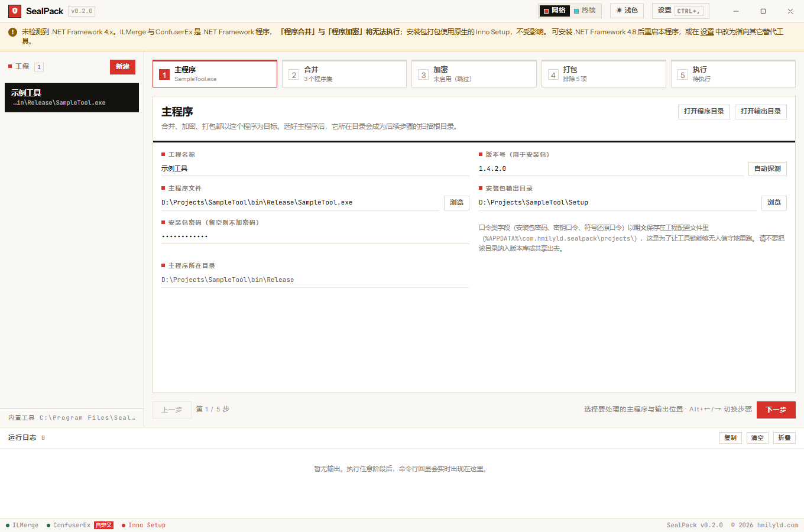Click 自动探测 to detect the version

pos(767,169)
